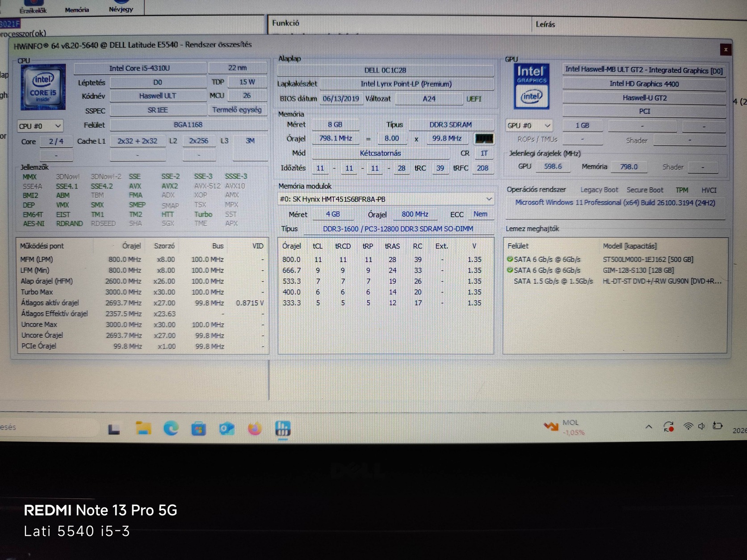The image size is (747, 560).
Task: Open Memória in the main HWiNFO toolbar
Action: 77,9
